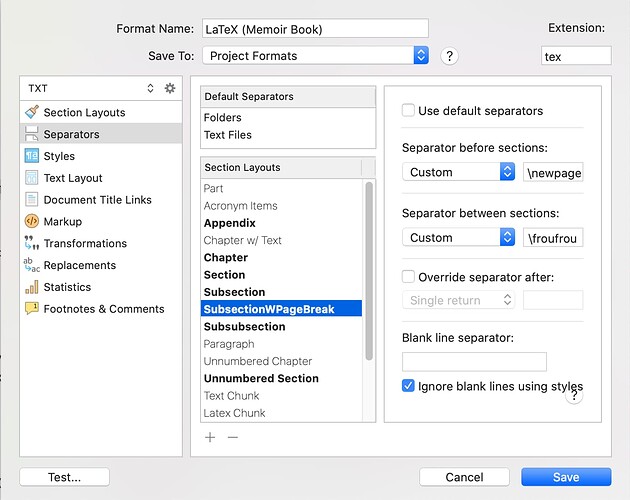Select Latex Chunk layout
This screenshot has width=630, height=500.
point(281,413)
